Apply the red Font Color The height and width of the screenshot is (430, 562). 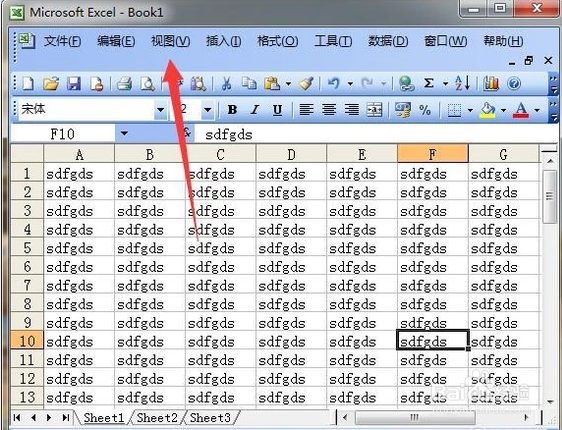(521, 110)
